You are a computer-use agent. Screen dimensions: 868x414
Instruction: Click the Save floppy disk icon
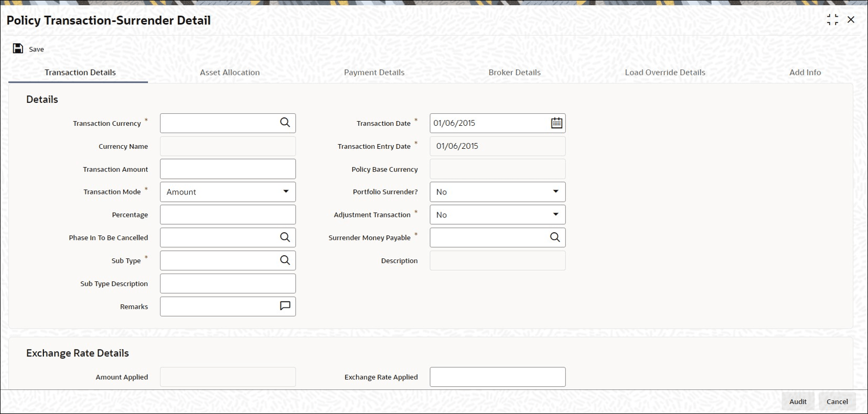coord(18,49)
